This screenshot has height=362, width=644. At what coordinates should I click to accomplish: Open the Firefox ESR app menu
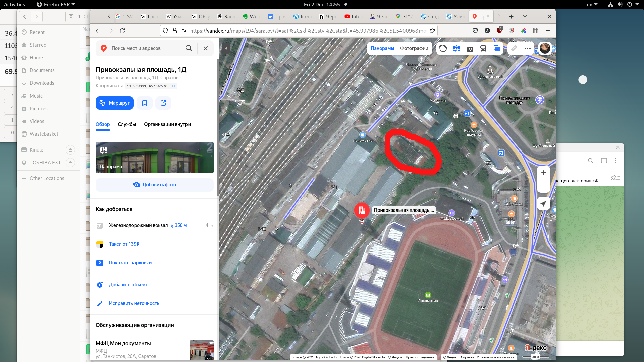pos(56,4)
